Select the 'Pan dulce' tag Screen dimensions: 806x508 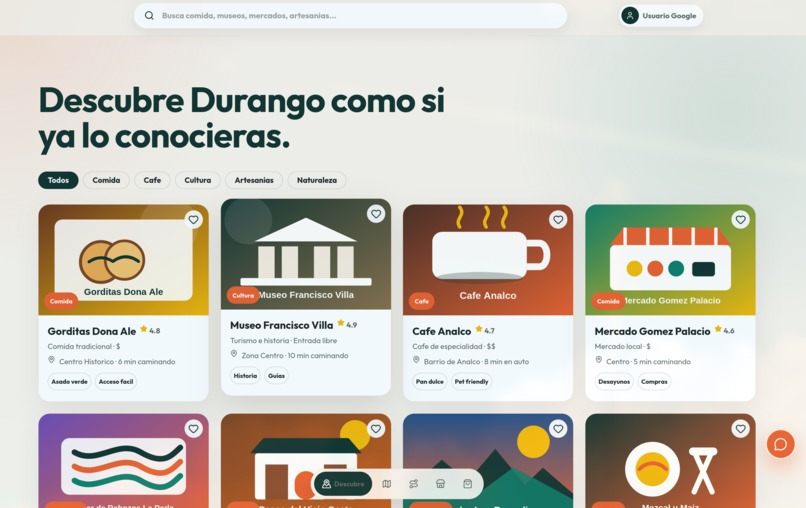[x=430, y=382]
